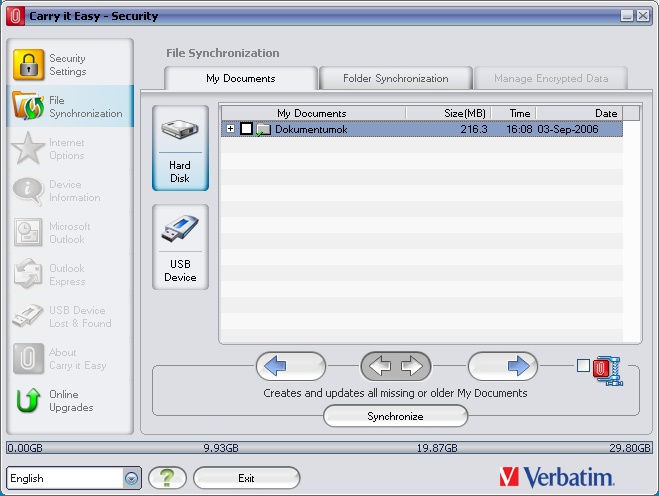Viewport: 659px width, 496px height.
Task: Click the Synchronize button
Action: (395, 416)
